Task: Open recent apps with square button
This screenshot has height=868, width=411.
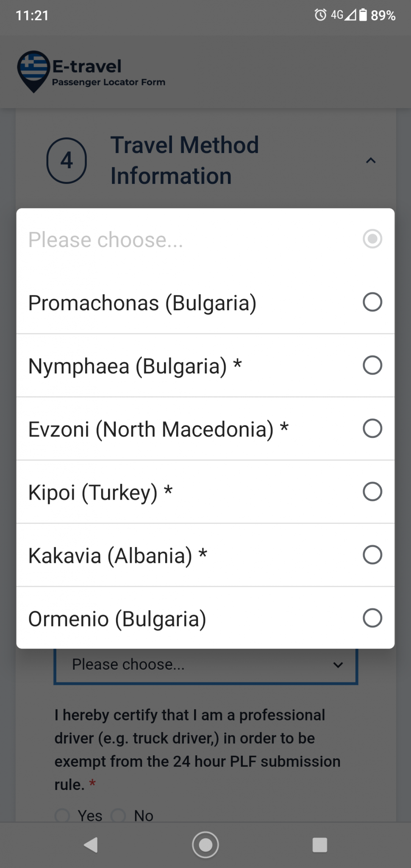Action: click(x=319, y=845)
